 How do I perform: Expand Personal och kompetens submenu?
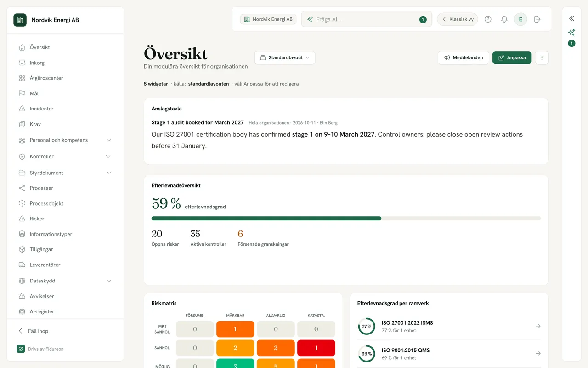click(x=109, y=140)
